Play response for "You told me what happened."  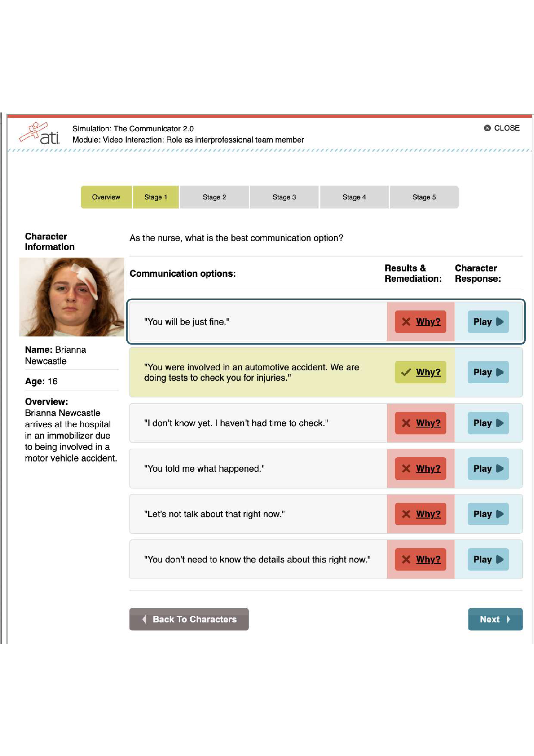(x=488, y=469)
